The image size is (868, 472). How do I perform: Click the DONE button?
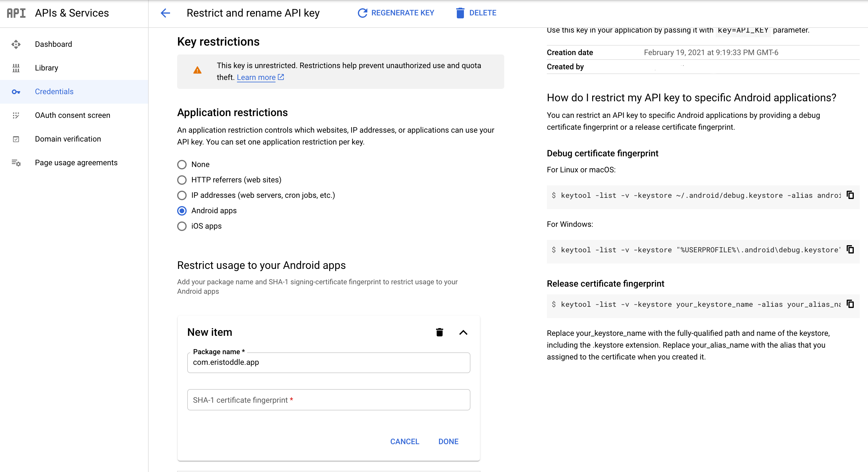[x=448, y=441]
